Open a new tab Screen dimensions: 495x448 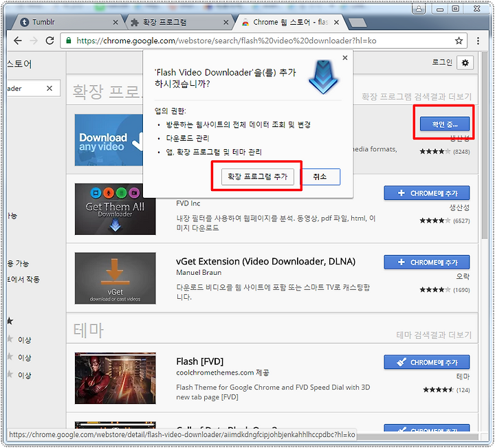tap(357, 23)
